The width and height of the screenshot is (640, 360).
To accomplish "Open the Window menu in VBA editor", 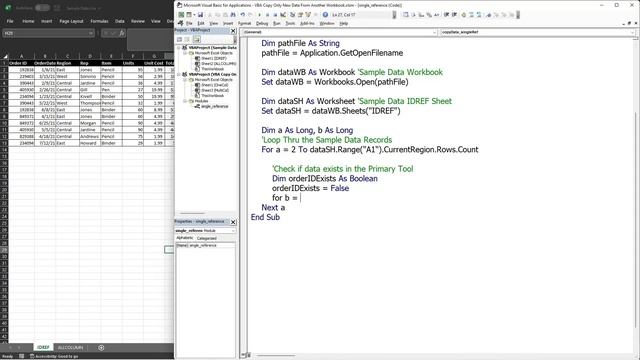I will point(327,23).
